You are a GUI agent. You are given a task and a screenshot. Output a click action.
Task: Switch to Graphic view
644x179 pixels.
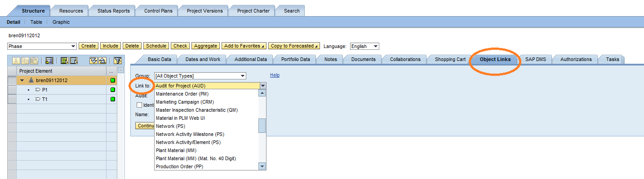[61, 22]
